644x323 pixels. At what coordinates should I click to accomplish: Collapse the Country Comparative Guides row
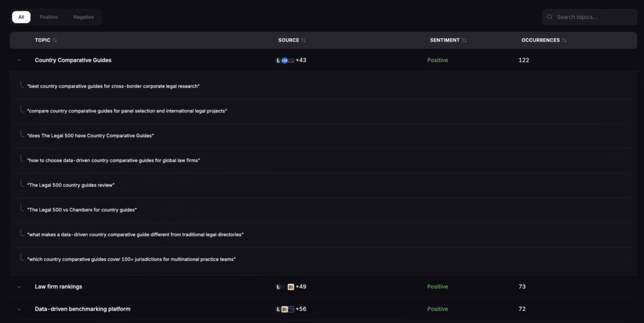coord(19,60)
